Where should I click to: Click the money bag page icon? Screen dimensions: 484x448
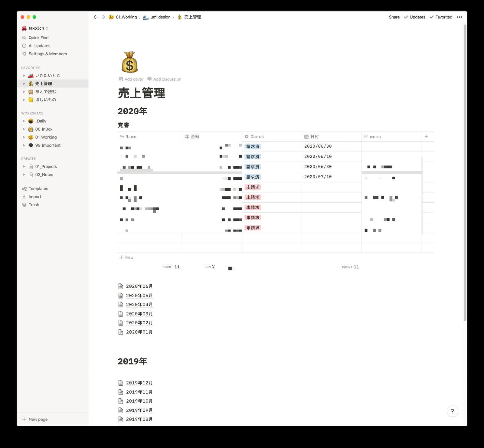point(129,62)
